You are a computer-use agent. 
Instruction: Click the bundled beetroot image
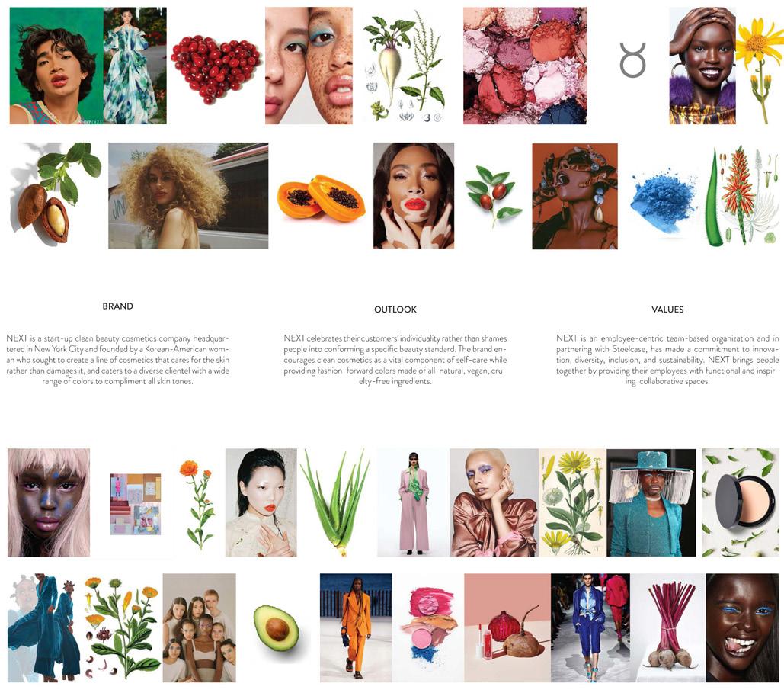(668, 628)
